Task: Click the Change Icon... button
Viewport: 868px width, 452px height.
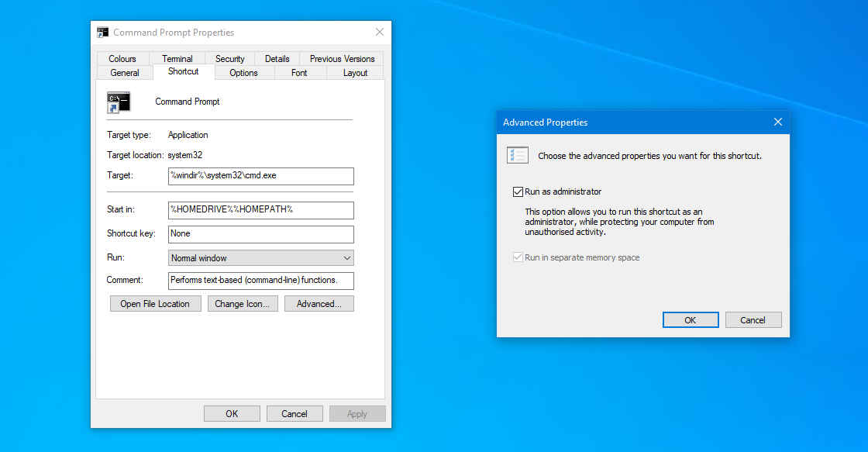Action: pos(243,304)
